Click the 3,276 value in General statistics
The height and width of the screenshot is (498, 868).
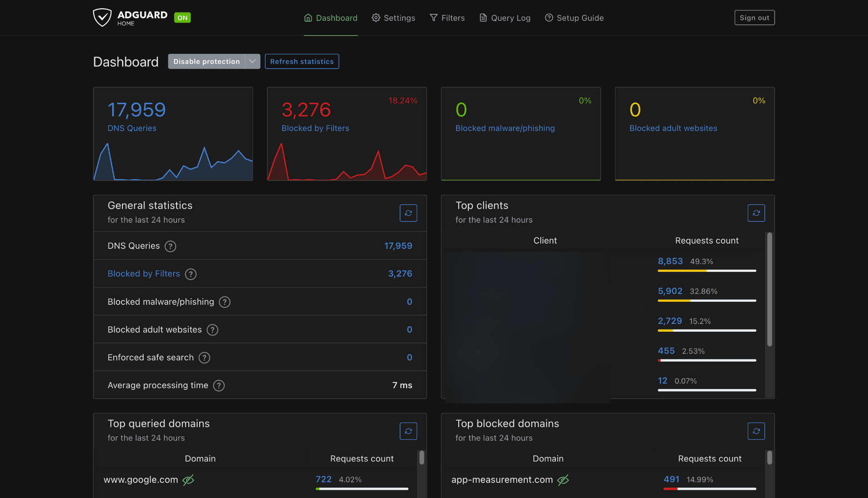coord(400,274)
